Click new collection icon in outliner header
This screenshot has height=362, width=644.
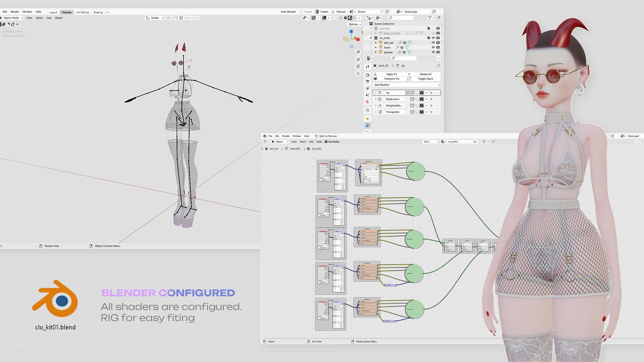click(438, 18)
